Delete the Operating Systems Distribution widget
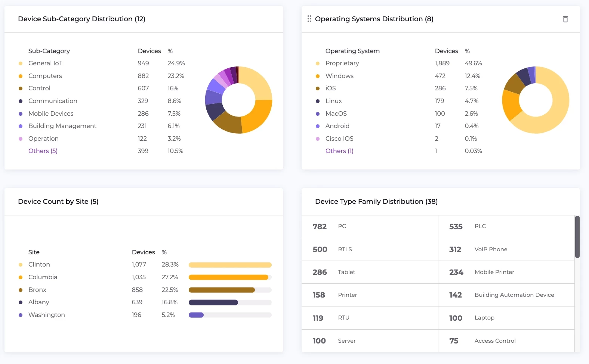 (x=565, y=19)
